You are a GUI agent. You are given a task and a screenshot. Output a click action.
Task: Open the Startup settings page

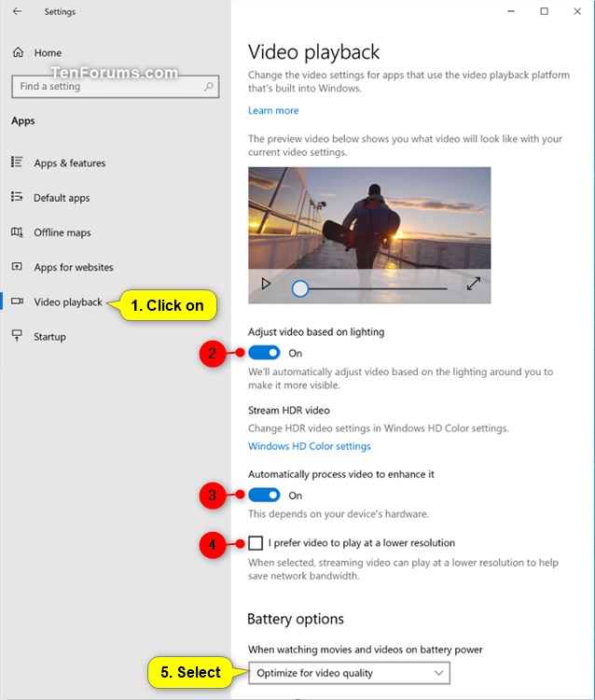click(x=50, y=337)
